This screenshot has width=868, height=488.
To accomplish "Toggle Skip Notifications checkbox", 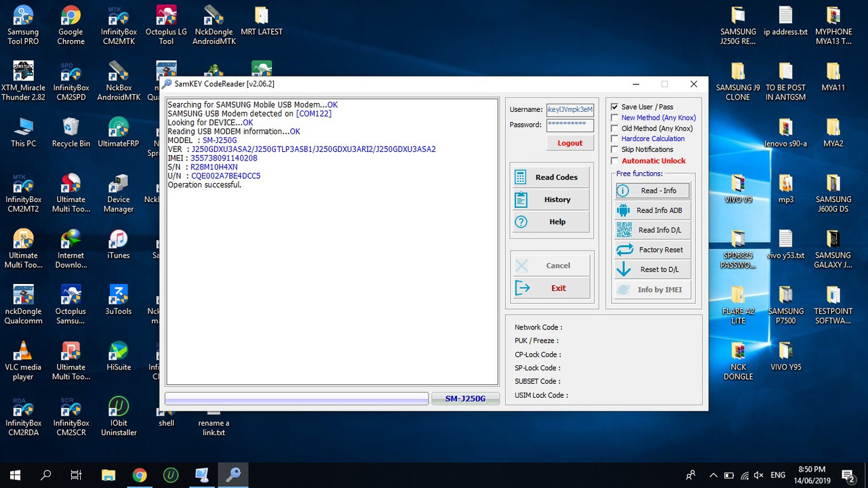I will click(x=614, y=149).
